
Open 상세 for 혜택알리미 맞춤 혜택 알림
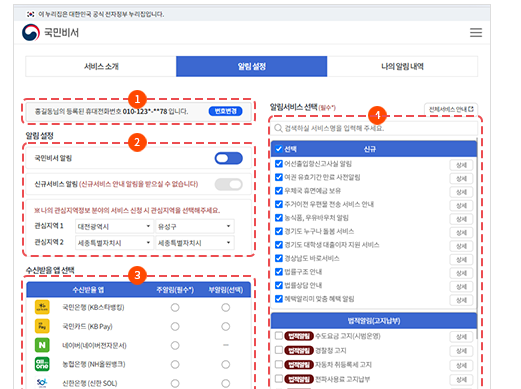click(461, 300)
